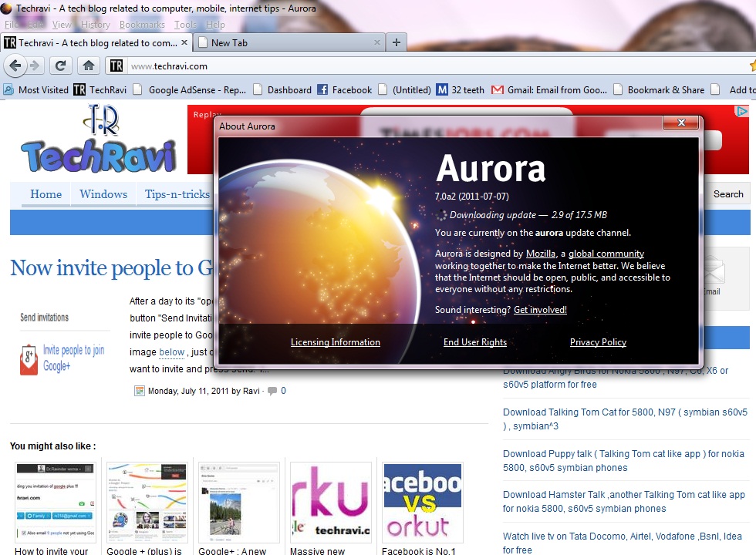The height and width of the screenshot is (555, 756).
Task: Open the Facebook bookmark
Action: (345, 89)
